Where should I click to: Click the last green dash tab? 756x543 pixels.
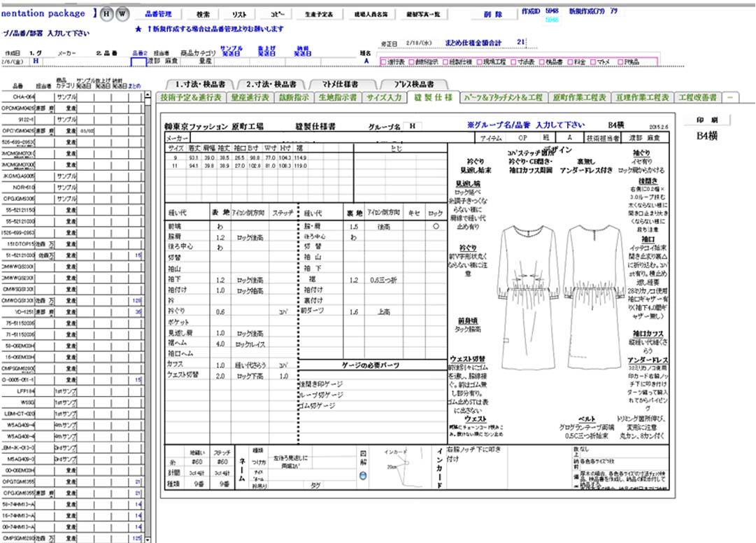pos(730,97)
